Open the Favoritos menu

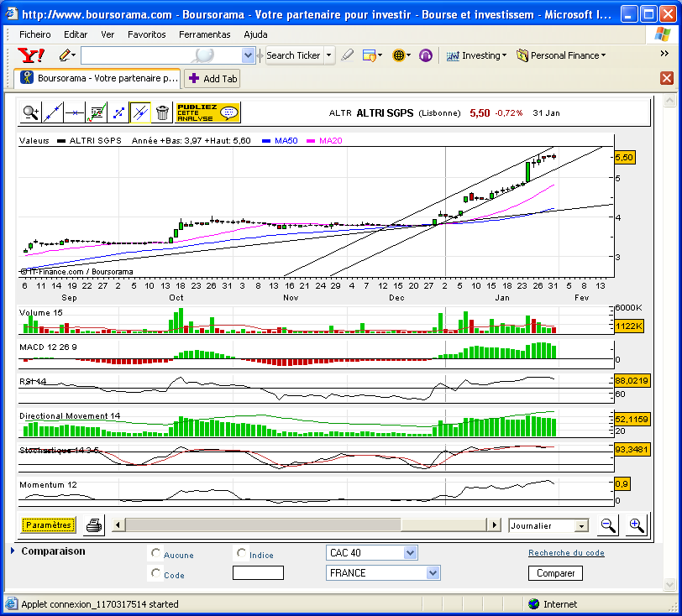[x=147, y=34]
